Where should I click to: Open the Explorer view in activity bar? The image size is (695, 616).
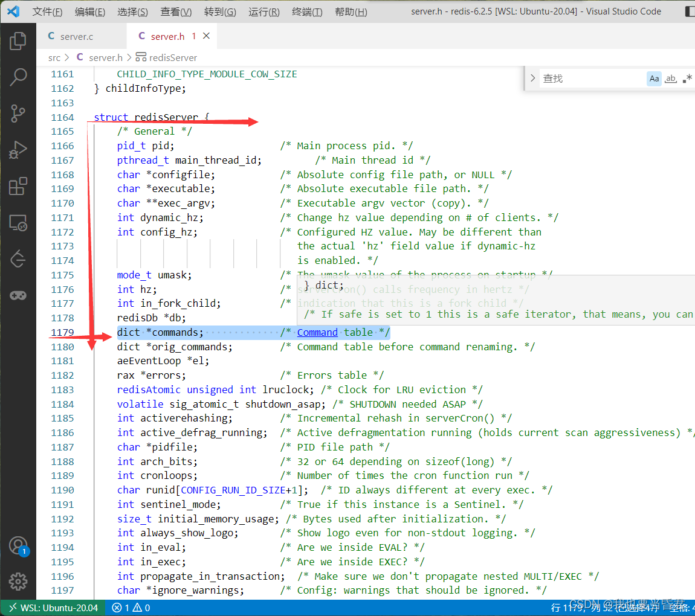(18, 41)
